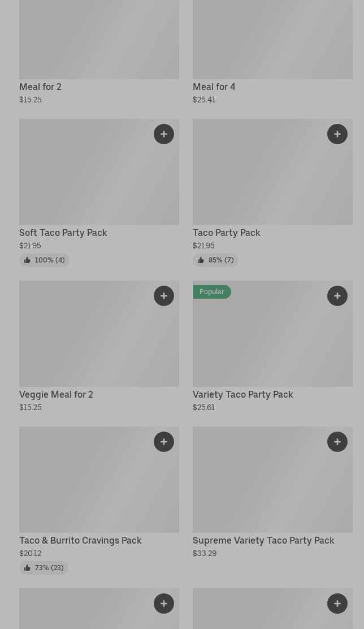Add Taco & Burrito Cravings Pack
The height and width of the screenshot is (629, 364).
pyautogui.click(x=164, y=442)
